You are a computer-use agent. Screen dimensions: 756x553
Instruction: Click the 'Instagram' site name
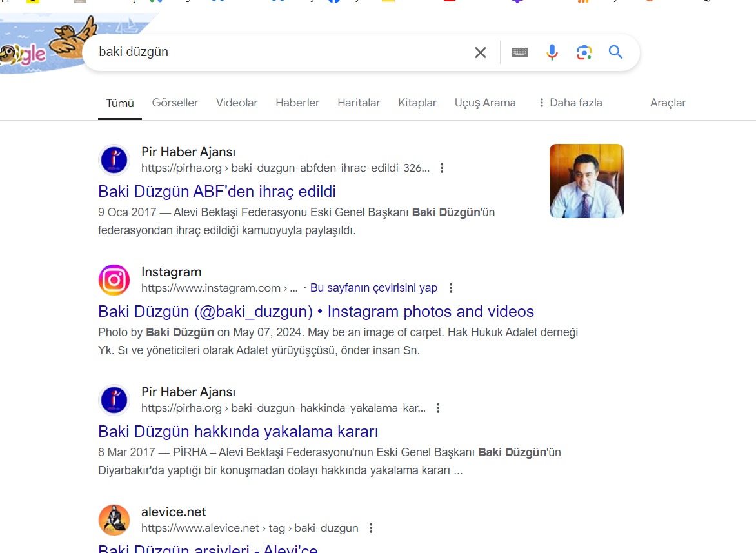(x=171, y=272)
